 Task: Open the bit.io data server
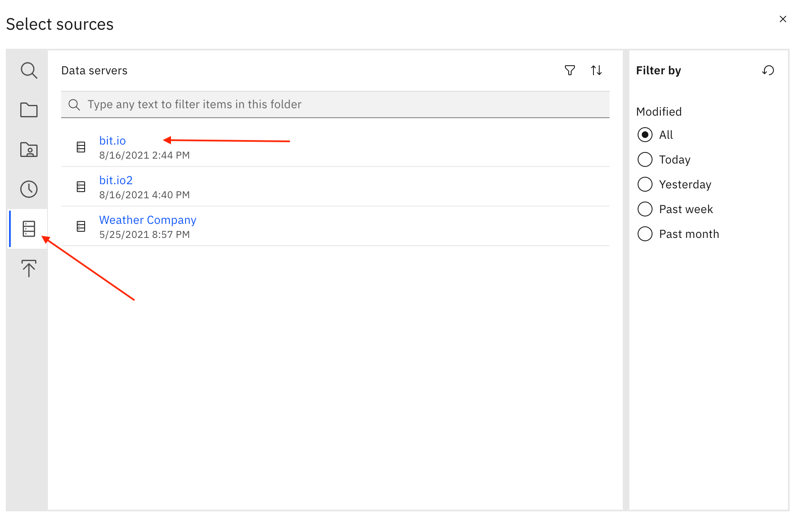coord(112,140)
